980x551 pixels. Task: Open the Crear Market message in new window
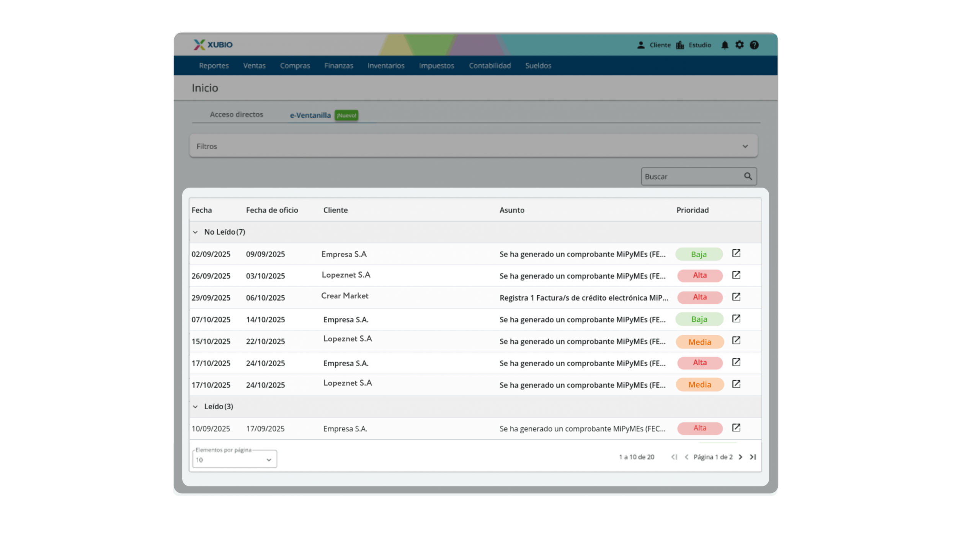(x=736, y=297)
